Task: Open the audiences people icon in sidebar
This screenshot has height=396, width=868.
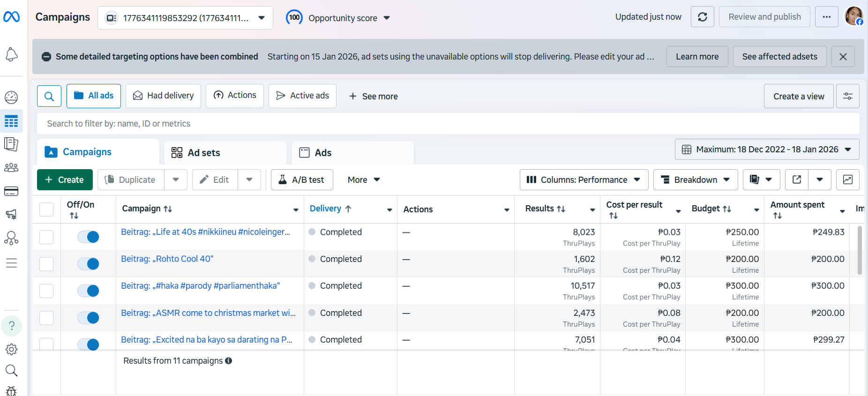Action: 11,168
